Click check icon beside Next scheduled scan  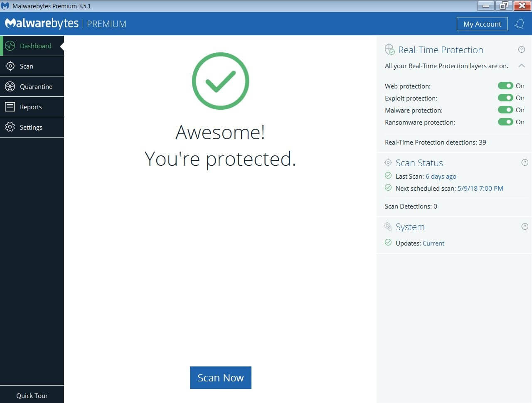click(x=388, y=188)
